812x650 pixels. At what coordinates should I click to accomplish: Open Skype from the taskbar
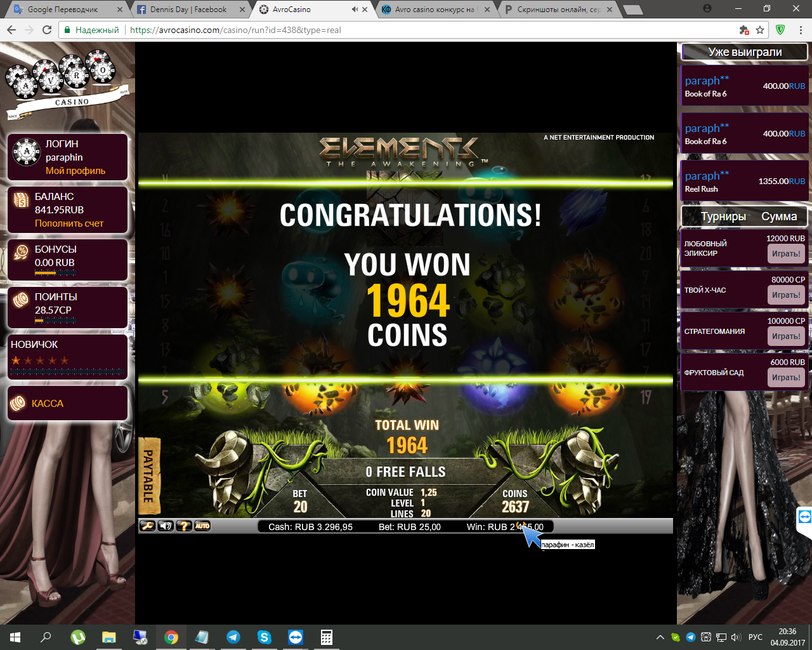(265, 637)
